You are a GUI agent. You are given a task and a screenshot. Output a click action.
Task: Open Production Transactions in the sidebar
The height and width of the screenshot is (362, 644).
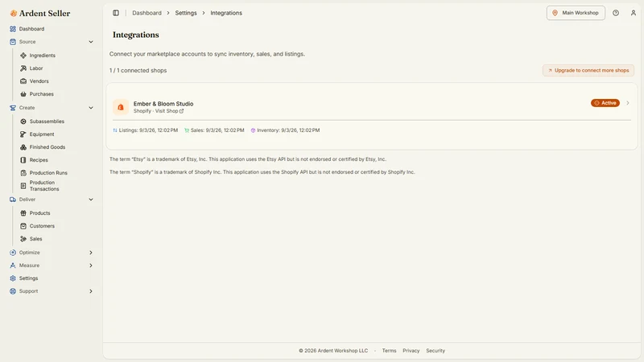tap(44, 186)
